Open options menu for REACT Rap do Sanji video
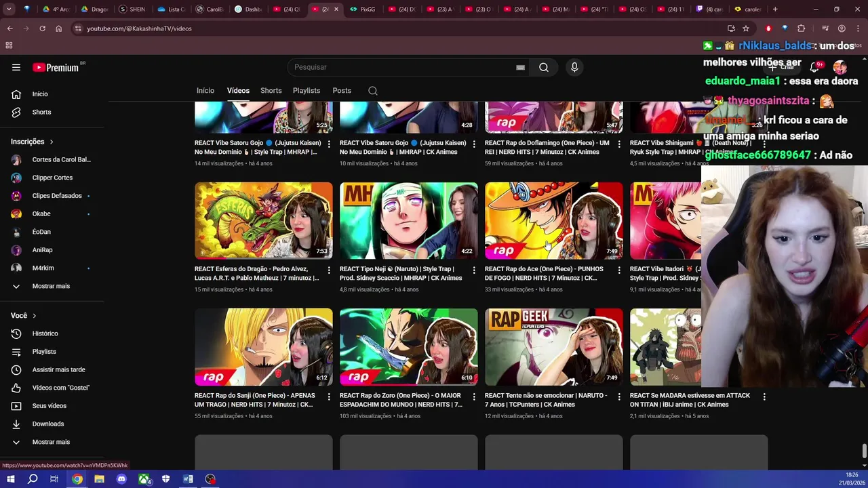 click(x=329, y=396)
